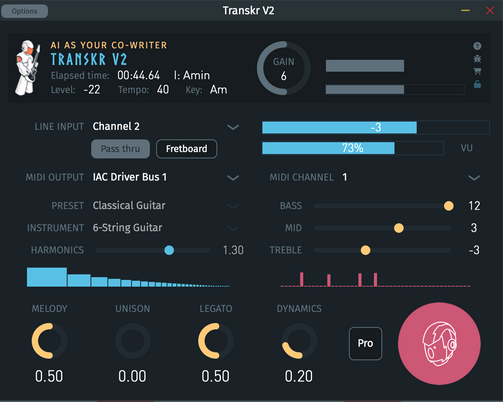Adjust the Harmonics slider handle
Viewport: 503px width, 402px height.
coord(169,250)
